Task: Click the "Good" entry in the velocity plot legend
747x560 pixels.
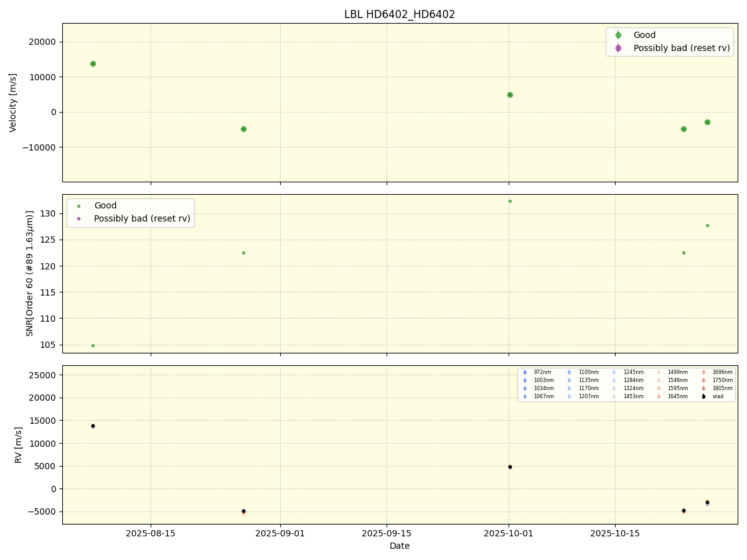Action: coord(644,35)
